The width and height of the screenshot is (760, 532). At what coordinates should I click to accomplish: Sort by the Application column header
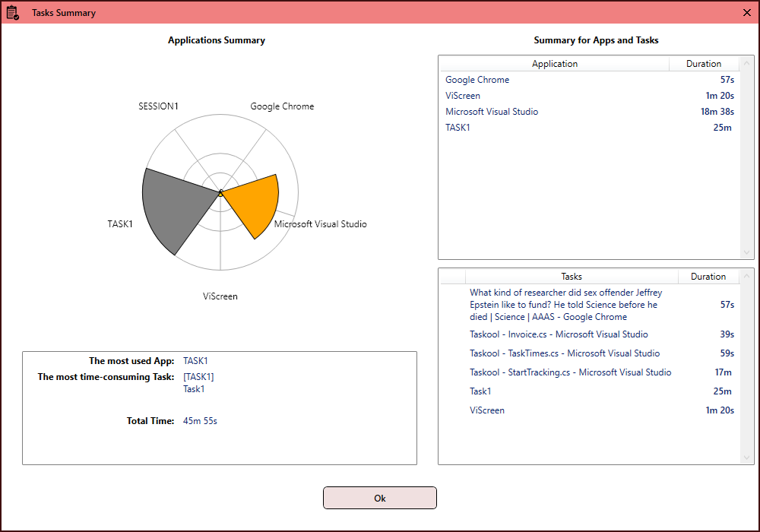[555, 64]
